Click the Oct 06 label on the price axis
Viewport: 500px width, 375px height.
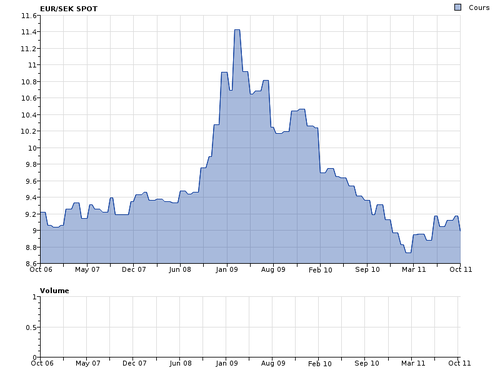coord(41,269)
